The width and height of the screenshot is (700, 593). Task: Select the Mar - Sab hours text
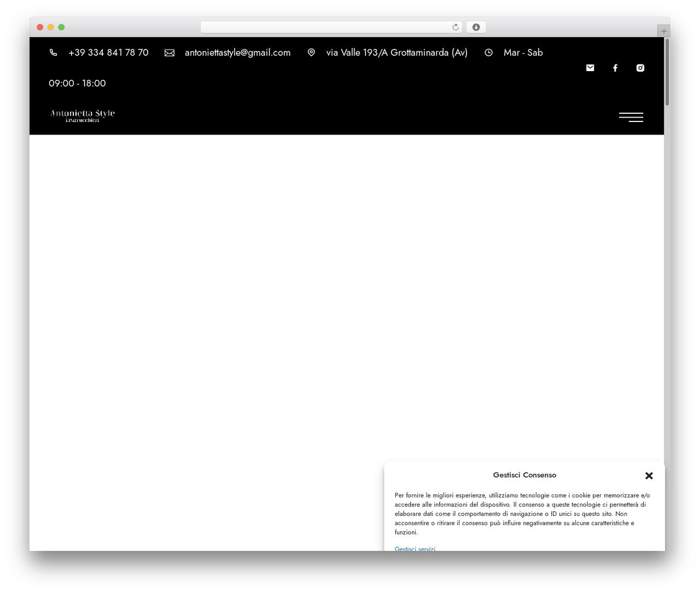523,53
